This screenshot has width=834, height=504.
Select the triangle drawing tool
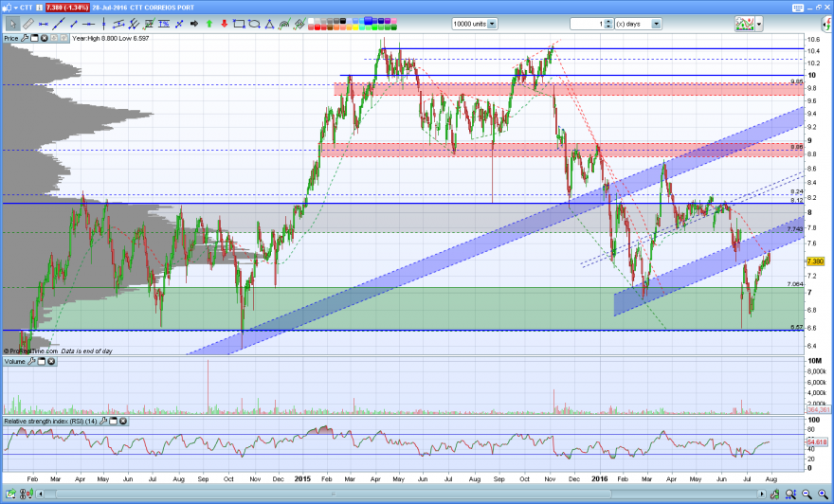point(270,24)
